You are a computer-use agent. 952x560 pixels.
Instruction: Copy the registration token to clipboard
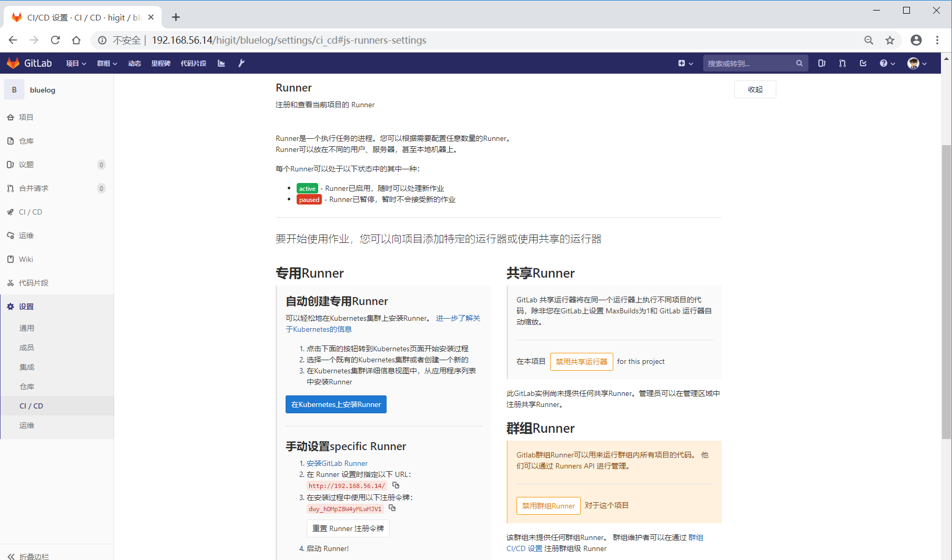pyautogui.click(x=392, y=508)
